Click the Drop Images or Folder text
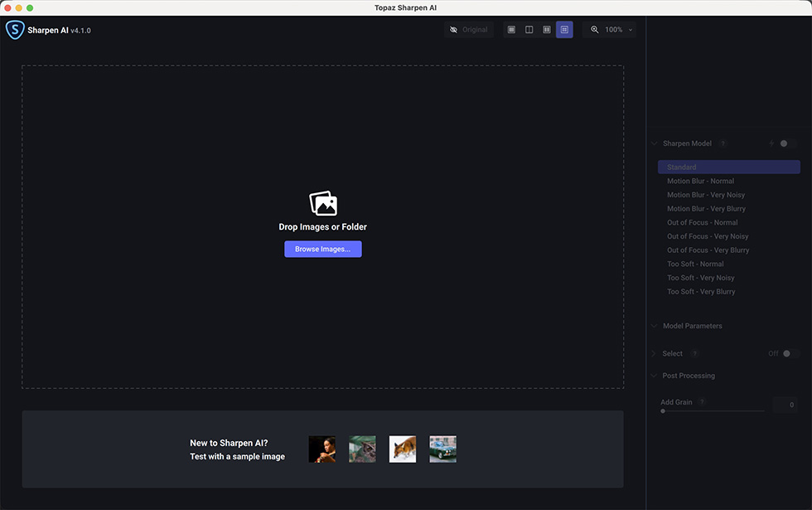The height and width of the screenshot is (510, 812). [x=322, y=227]
